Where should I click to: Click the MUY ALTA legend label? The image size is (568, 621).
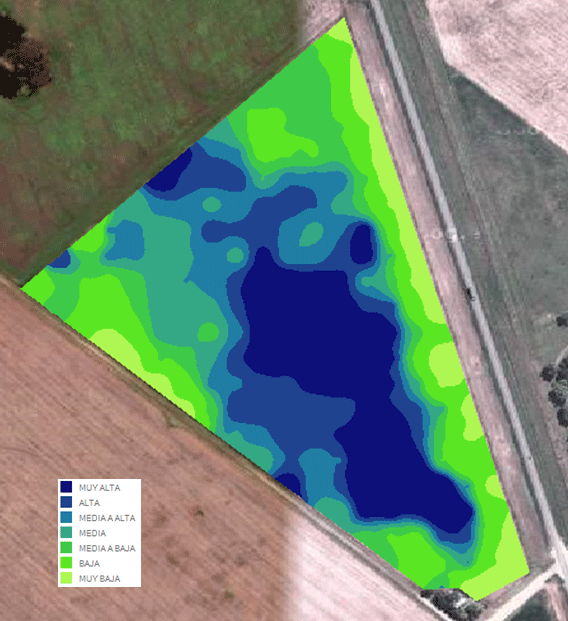click(x=99, y=488)
